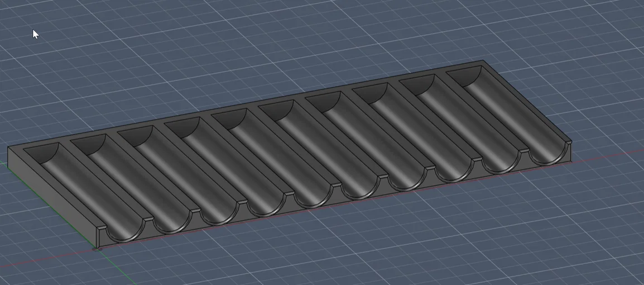Click the origin point at the tray's corner

pyautogui.click(x=97, y=249)
